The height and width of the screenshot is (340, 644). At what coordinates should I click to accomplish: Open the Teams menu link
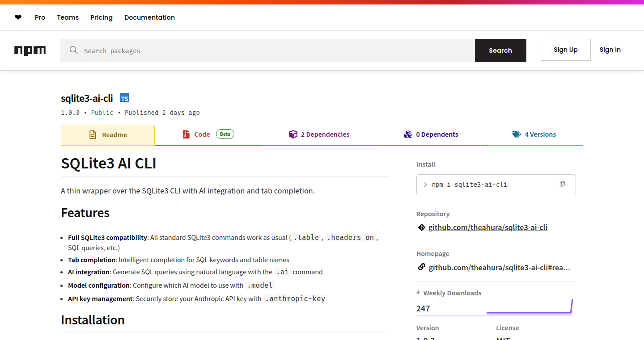tap(68, 17)
